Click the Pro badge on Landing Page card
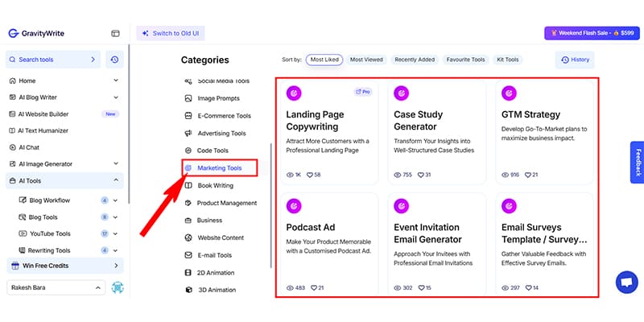The image size is (644, 322). click(363, 92)
